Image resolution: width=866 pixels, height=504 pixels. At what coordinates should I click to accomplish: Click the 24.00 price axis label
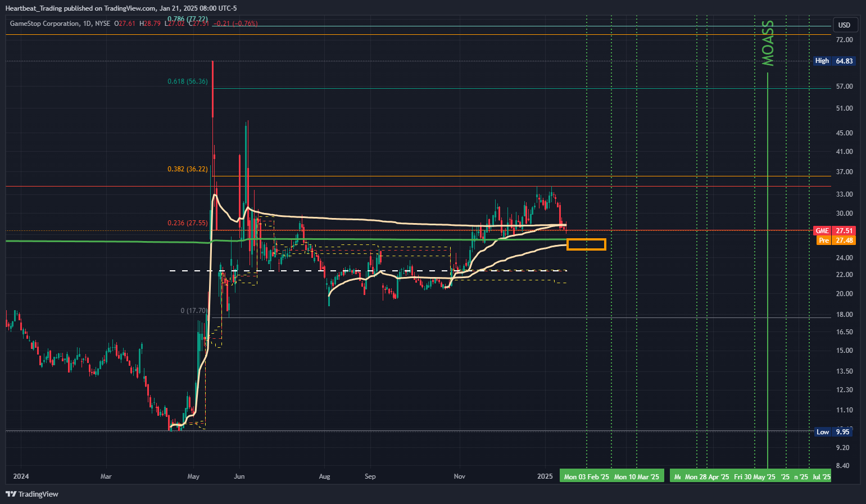coord(844,258)
